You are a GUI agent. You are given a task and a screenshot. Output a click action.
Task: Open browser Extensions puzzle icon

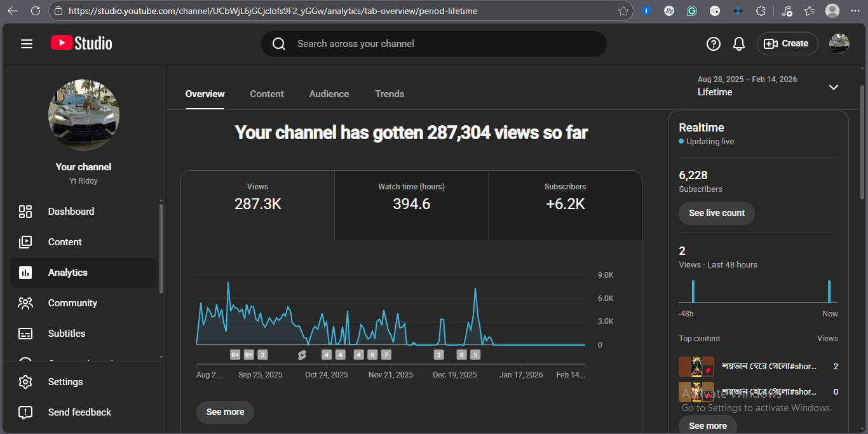coord(761,11)
